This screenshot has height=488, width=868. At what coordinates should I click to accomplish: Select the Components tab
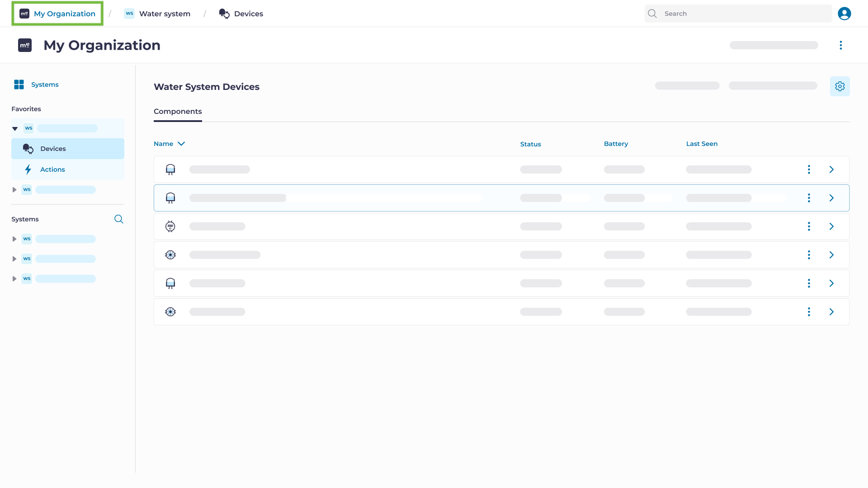(178, 112)
